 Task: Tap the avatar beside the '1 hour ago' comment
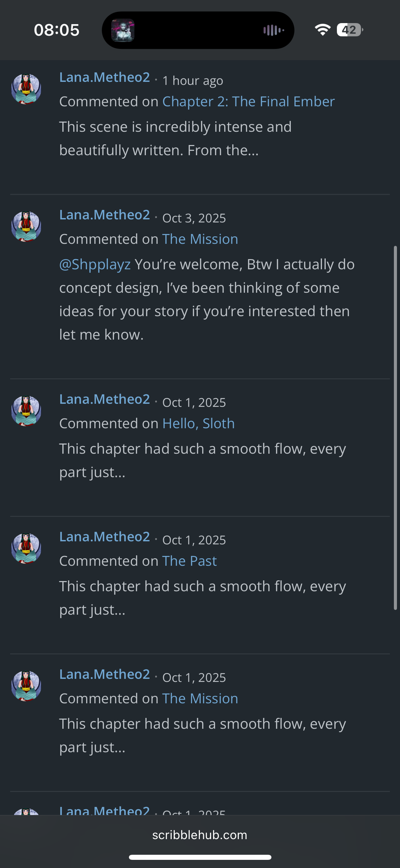(x=26, y=89)
